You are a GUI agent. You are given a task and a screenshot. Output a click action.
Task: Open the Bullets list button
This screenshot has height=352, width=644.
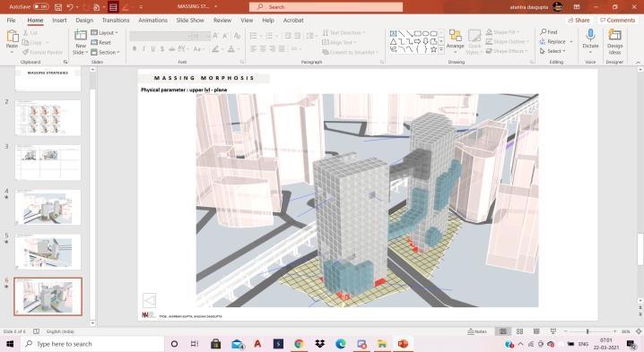point(255,36)
